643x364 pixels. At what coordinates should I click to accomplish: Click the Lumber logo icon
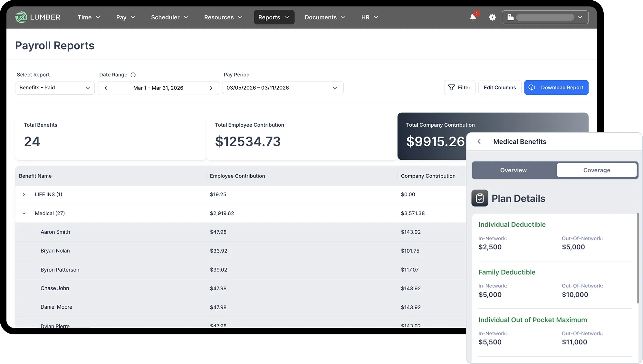(21, 17)
